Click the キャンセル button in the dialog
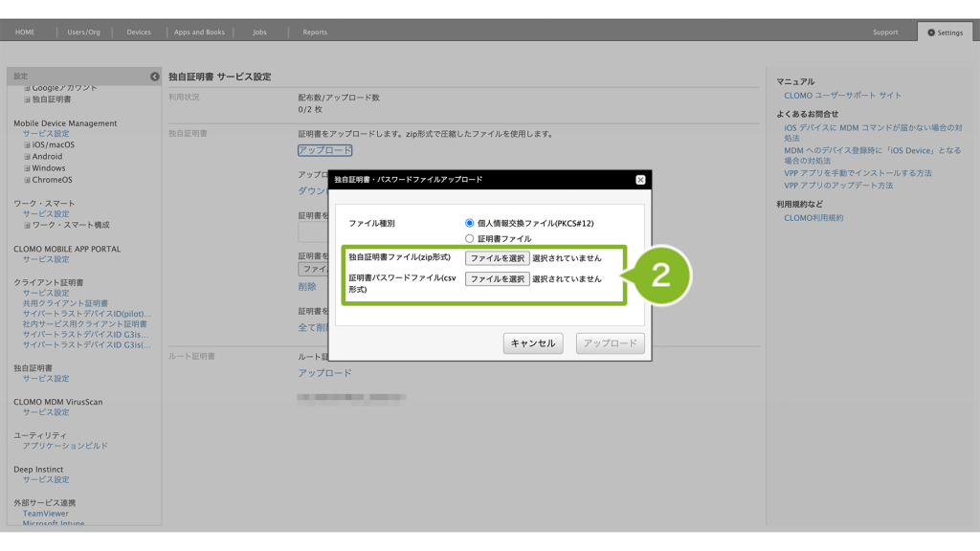 click(533, 343)
